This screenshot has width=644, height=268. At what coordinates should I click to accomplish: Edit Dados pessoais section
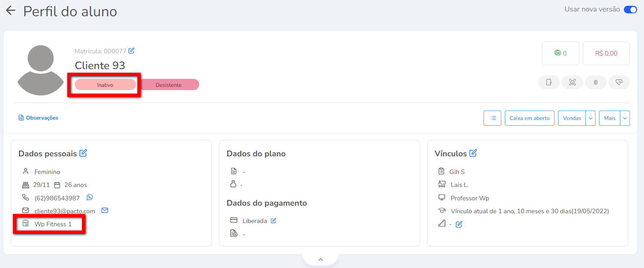83,153
